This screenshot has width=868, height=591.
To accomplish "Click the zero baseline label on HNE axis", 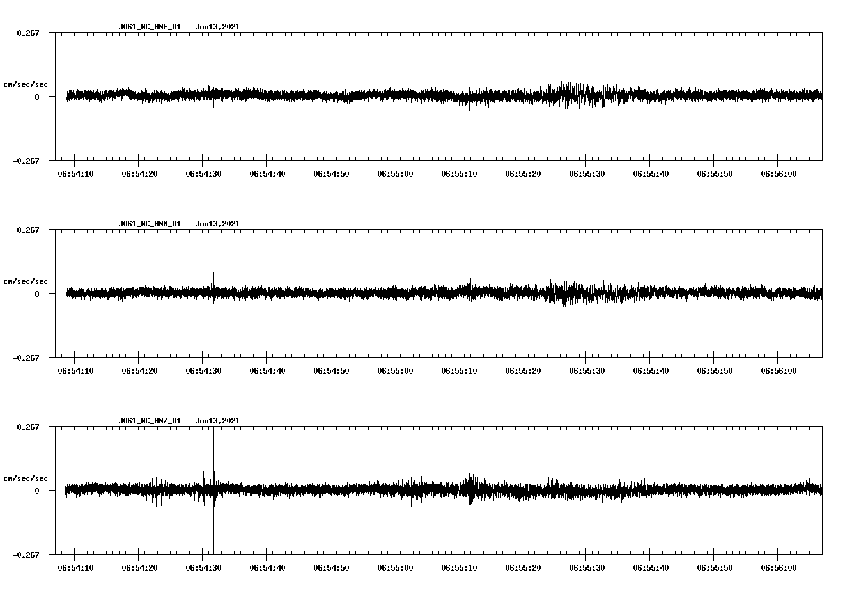I will (x=37, y=97).
